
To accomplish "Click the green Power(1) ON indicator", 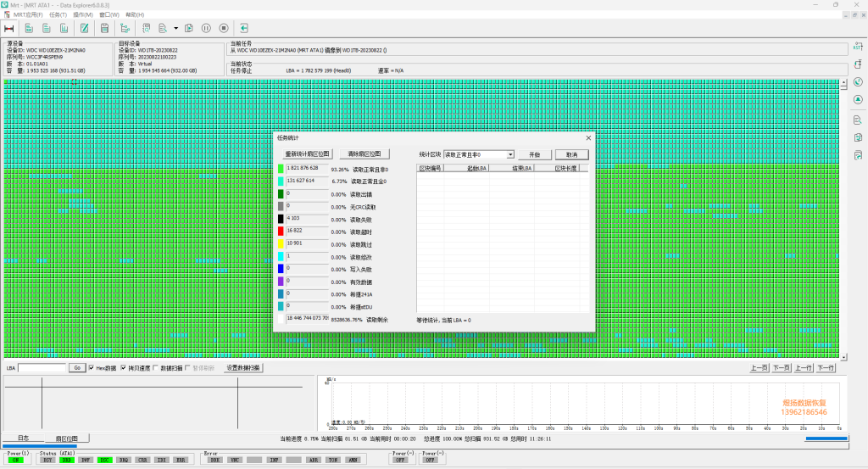I will pos(15,461).
